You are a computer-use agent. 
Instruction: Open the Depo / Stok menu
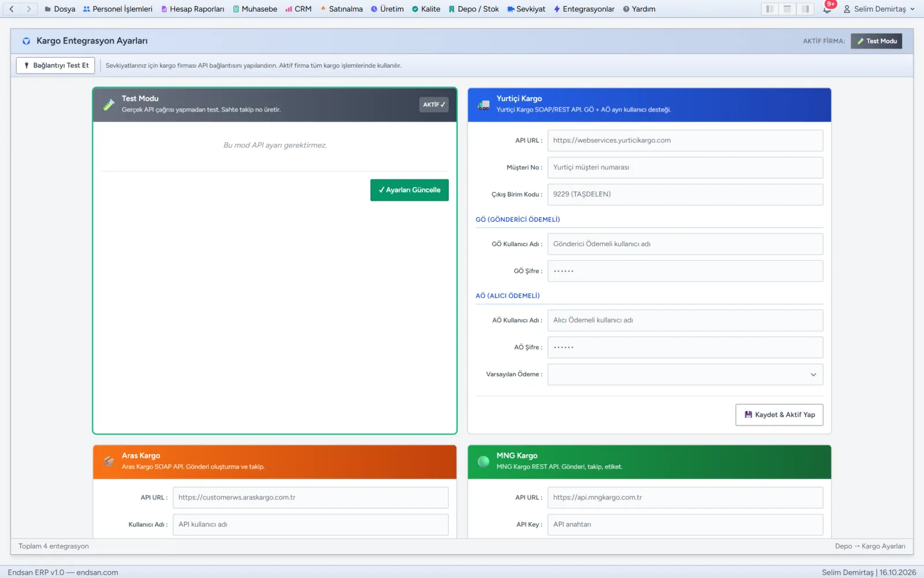click(474, 9)
